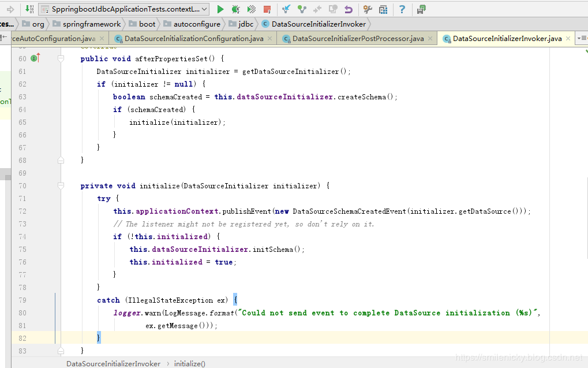Viewport: 588px width, 368px height.
Task: Update project from VCS icon
Action: point(286,9)
